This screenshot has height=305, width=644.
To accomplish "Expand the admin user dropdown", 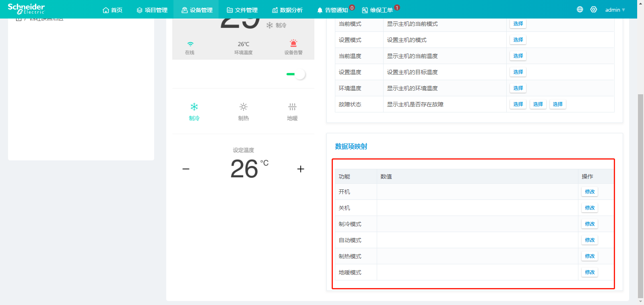I will 615,10.
